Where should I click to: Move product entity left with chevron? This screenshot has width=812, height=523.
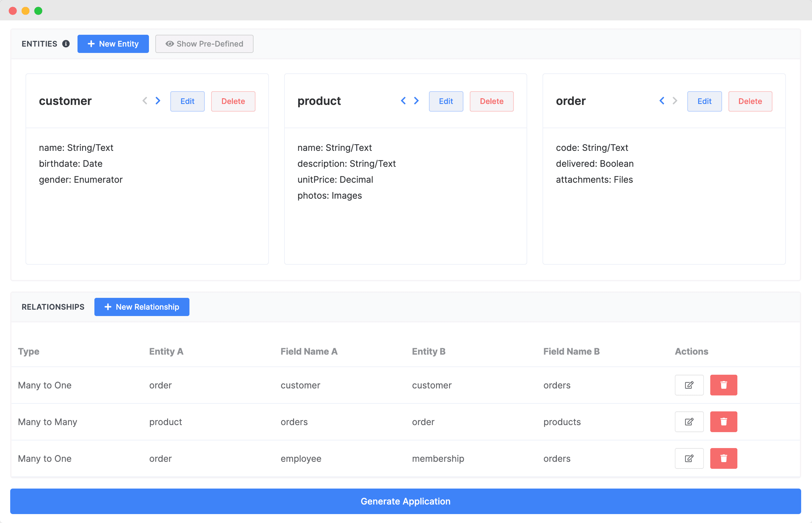pyautogui.click(x=403, y=101)
